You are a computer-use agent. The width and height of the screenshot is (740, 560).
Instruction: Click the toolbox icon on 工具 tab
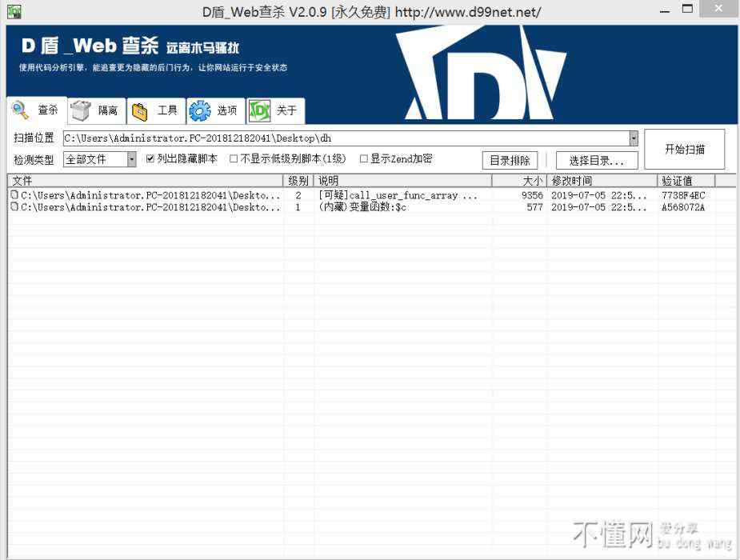140,111
